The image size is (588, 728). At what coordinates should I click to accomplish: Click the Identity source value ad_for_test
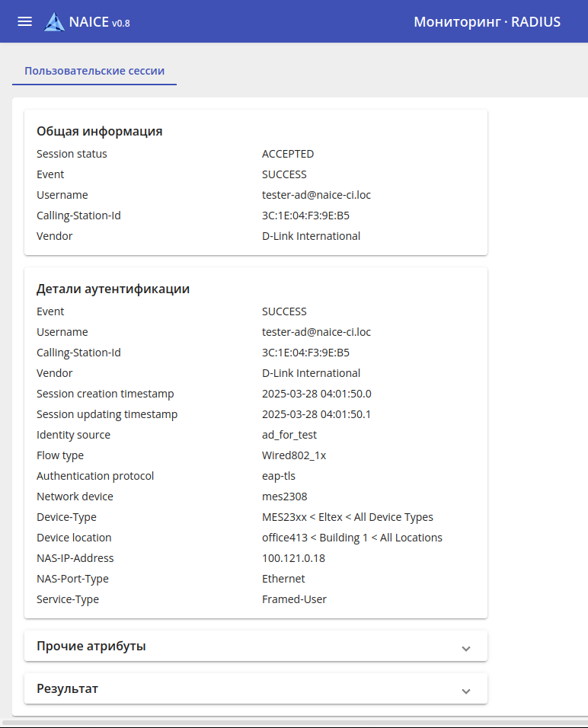(289, 435)
